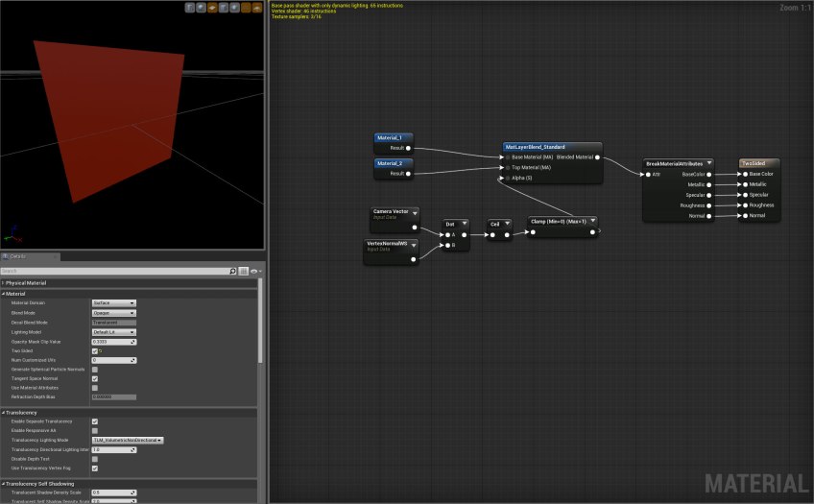Click the Details search input field
The width and height of the screenshot is (814, 504).
(113, 272)
